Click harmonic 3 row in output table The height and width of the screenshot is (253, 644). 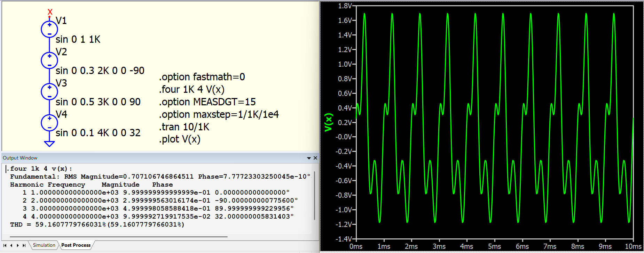pyautogui.click(x=158, y=209)
